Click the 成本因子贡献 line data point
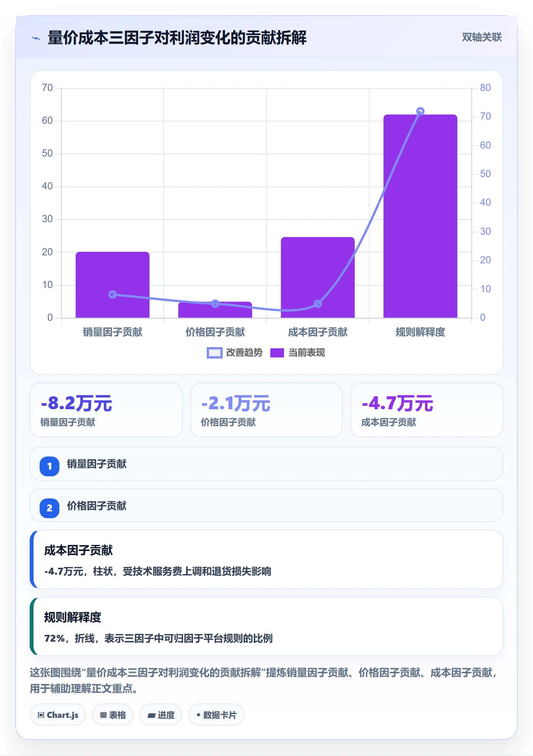The height and width of the screenshot is (756, 533). click(x=318, y=304)
